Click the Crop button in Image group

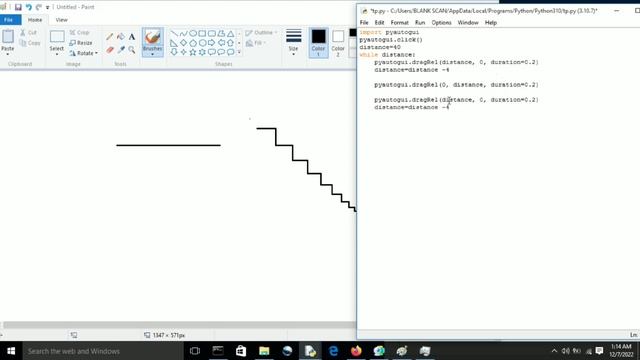pyautogui.click(x=80, y=33)
